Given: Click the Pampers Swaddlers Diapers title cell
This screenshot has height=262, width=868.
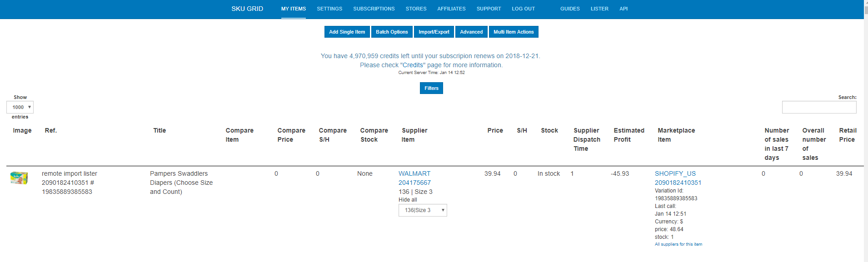Looking at the screenshot, I should 181,183.
